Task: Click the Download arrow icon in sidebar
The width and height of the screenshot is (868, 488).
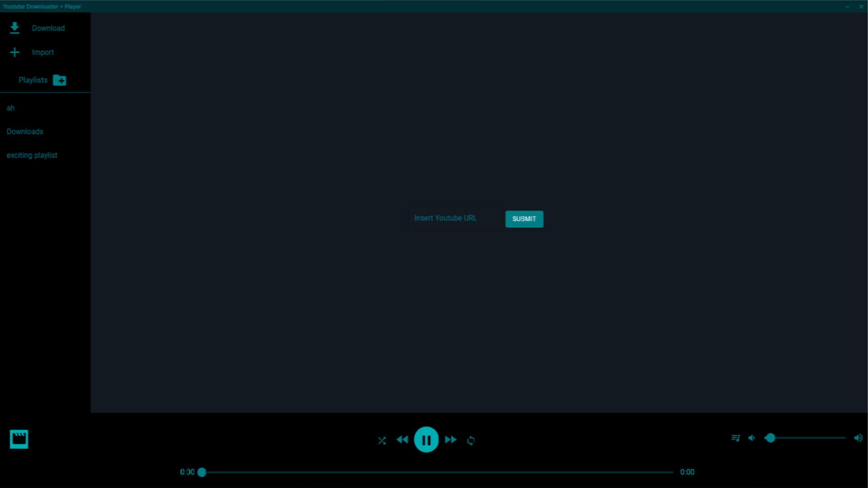Action: point(14,28)
